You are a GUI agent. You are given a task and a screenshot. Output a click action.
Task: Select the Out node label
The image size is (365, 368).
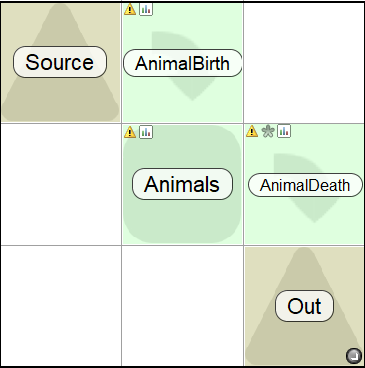(x=304, y=306)
